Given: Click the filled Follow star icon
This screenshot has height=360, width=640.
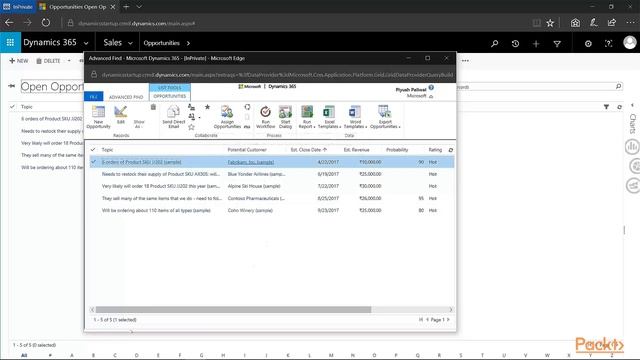Looking at the screenshot, I should [207, 107].
